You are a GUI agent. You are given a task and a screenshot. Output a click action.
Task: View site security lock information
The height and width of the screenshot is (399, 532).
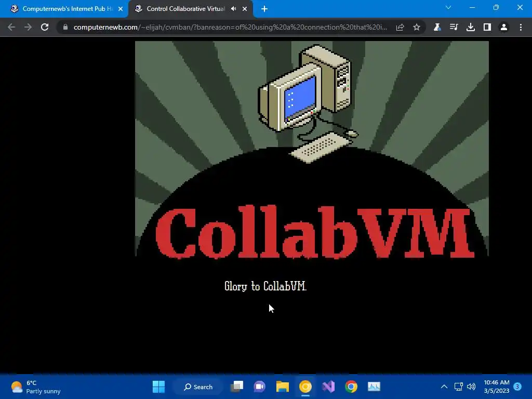65,27
